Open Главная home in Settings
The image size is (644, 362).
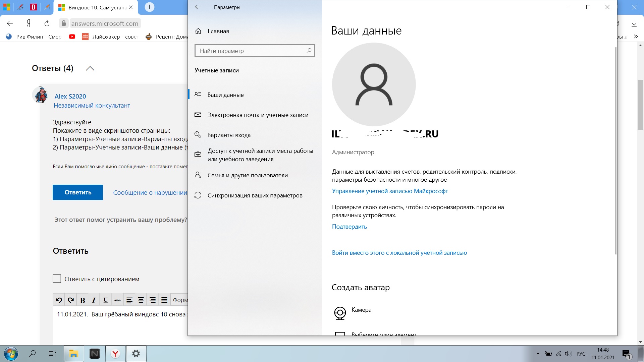218,31
